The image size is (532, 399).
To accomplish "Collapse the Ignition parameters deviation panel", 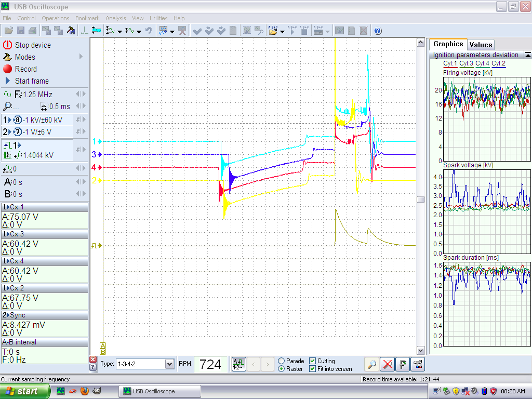I will [527, 55].
